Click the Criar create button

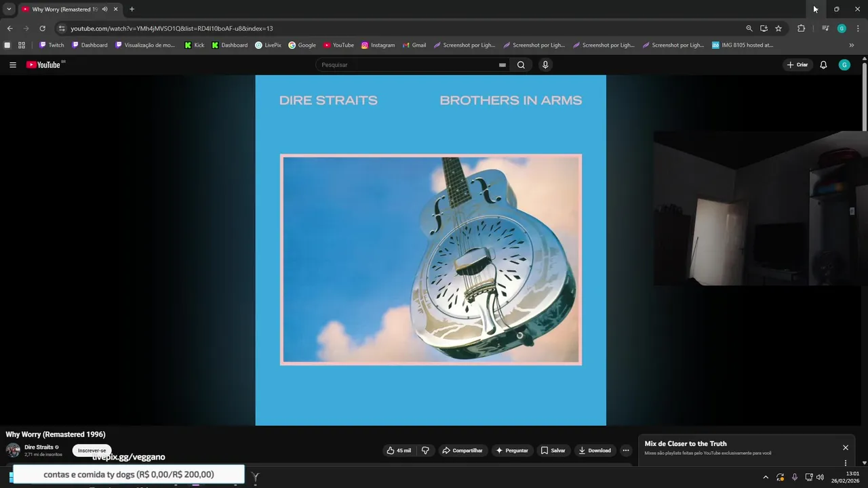[797, 65]
